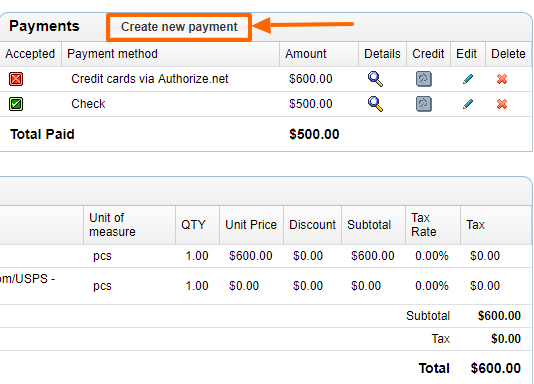Delete the $500.00 Check payment
The width and height of the screenshot is (534, 384).
502,104
